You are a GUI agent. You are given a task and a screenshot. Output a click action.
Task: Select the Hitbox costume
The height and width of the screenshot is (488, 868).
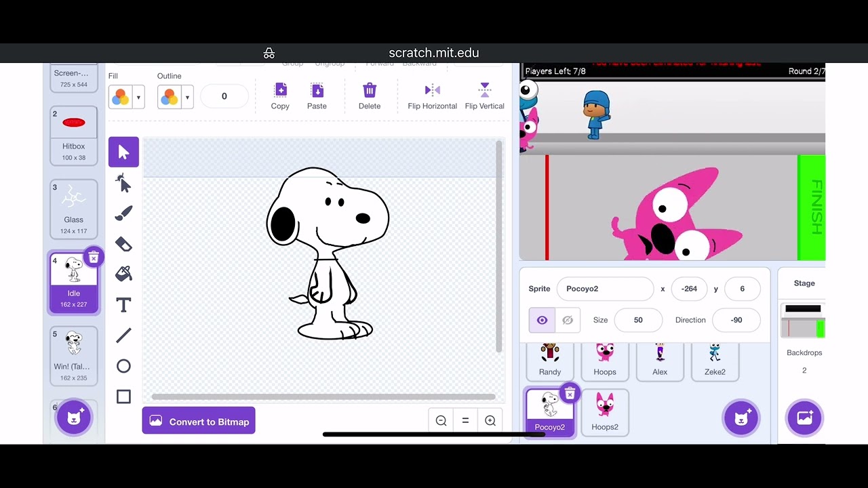73,136
